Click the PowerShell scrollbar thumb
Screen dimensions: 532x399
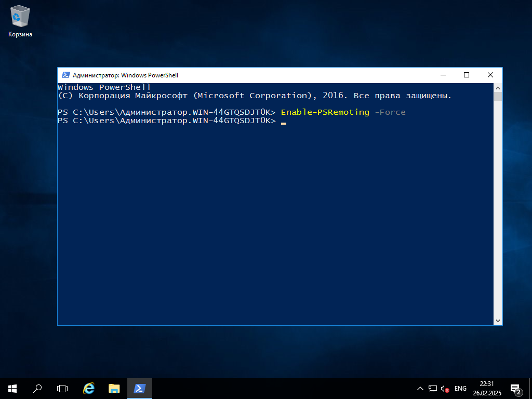coord(498,96)
